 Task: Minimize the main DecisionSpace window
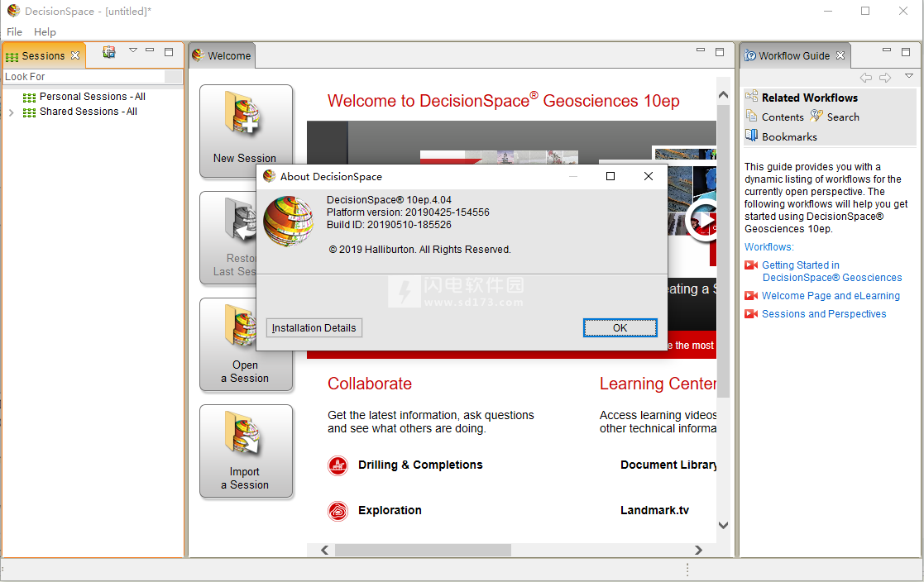pos(828,12)
